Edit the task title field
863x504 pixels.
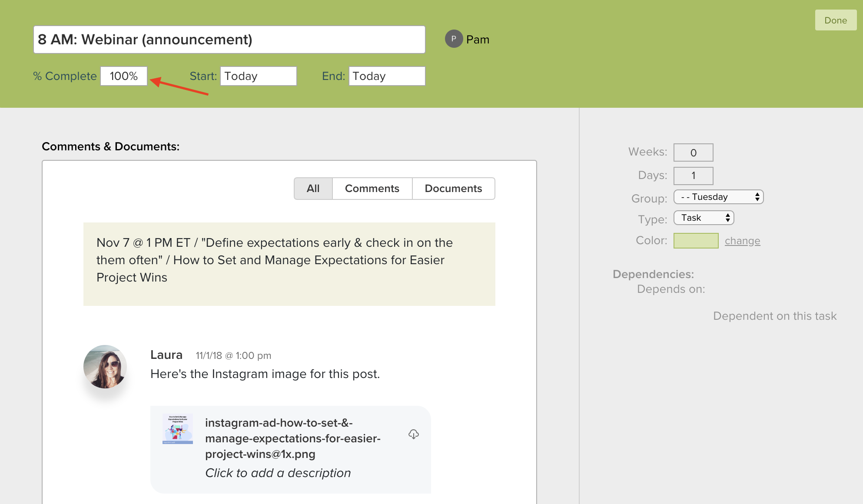pos(229,39)
